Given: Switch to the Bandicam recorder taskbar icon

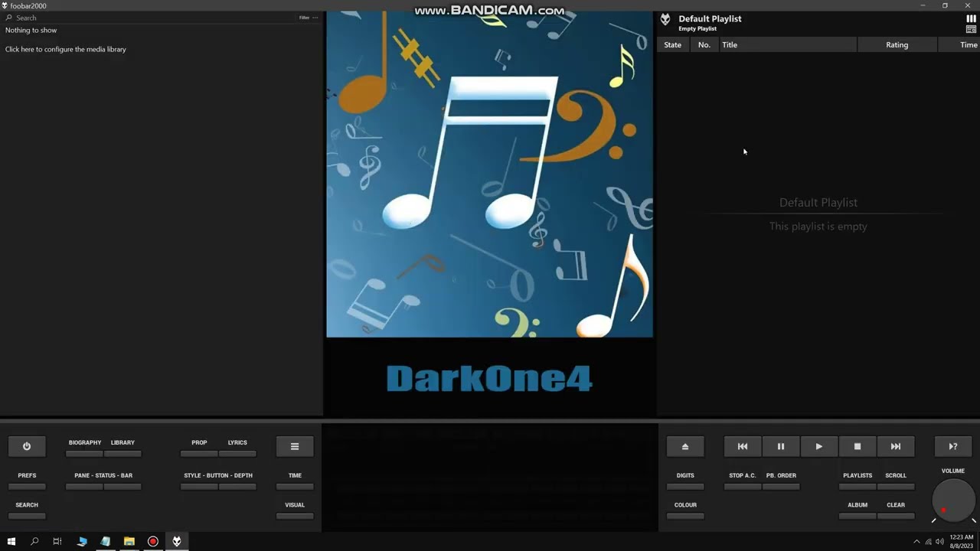Looking at the screenshot, I should click(153, 541).
